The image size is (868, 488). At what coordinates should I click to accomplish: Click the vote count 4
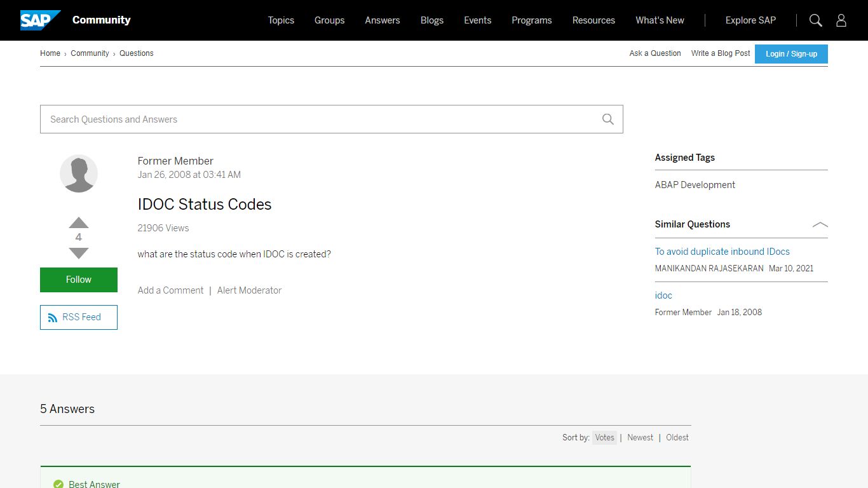pos(79,238)
